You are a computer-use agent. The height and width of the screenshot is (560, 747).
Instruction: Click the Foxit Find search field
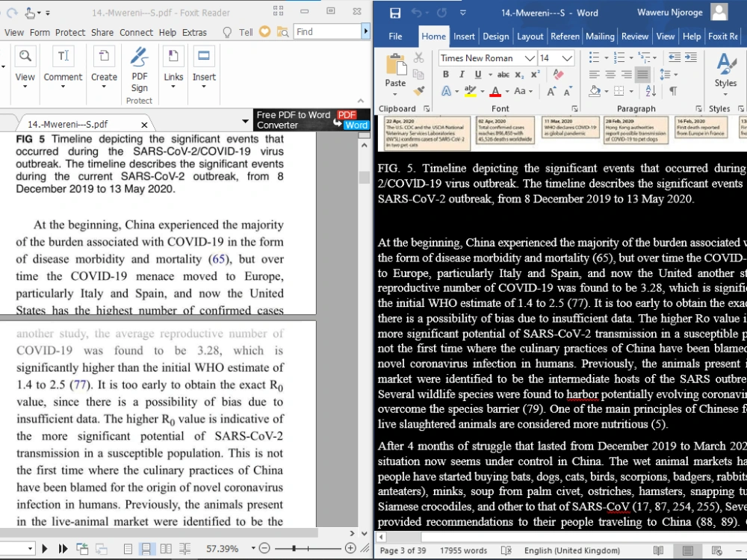tap(327, 32)
